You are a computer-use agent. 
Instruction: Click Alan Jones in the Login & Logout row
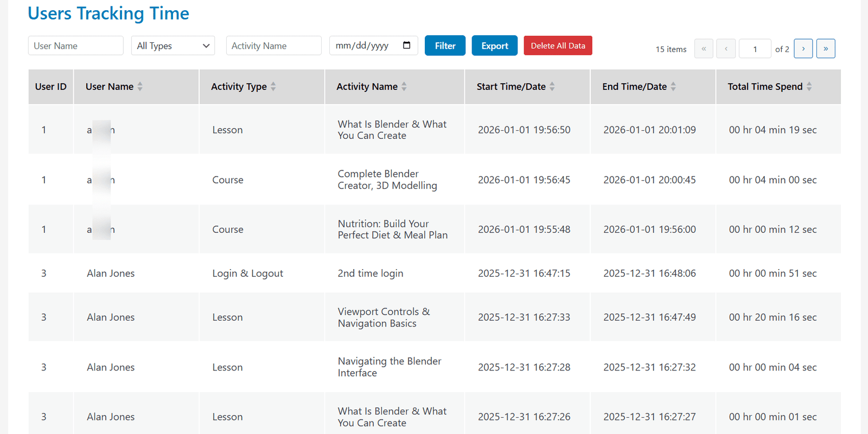click(x=111, y=273)
